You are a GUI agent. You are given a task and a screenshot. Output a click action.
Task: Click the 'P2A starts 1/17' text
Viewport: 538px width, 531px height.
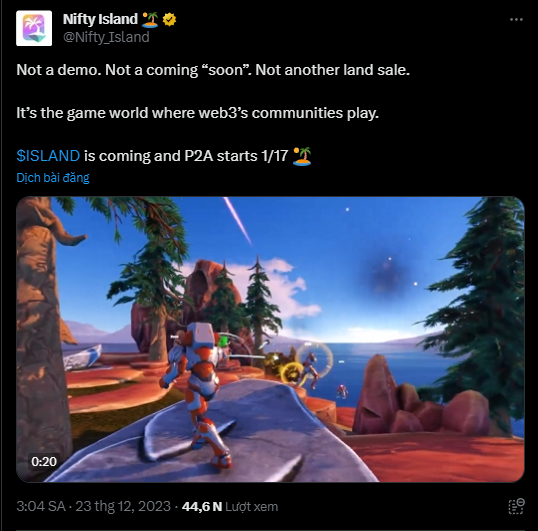tap(236, 156)
